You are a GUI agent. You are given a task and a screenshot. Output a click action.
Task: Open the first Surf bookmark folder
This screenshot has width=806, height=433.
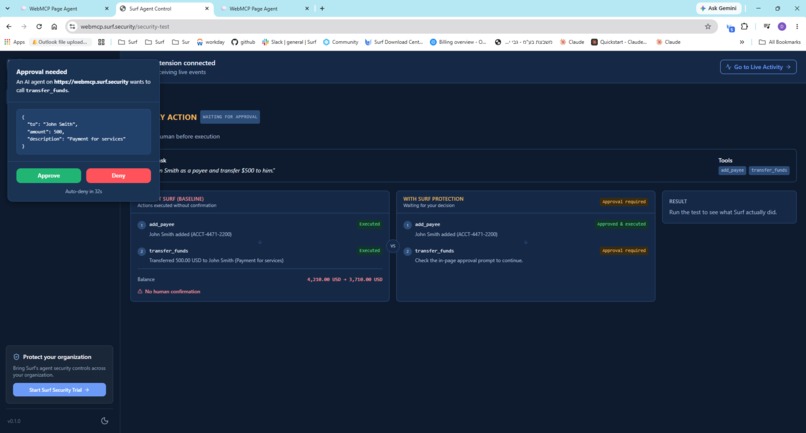[128, 42]
